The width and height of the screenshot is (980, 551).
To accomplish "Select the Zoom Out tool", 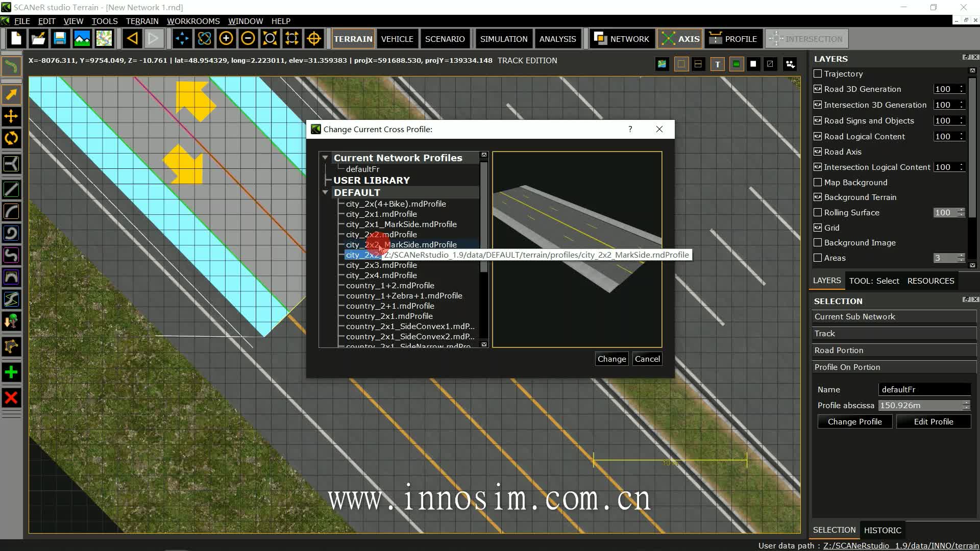I will coord(248,38).
